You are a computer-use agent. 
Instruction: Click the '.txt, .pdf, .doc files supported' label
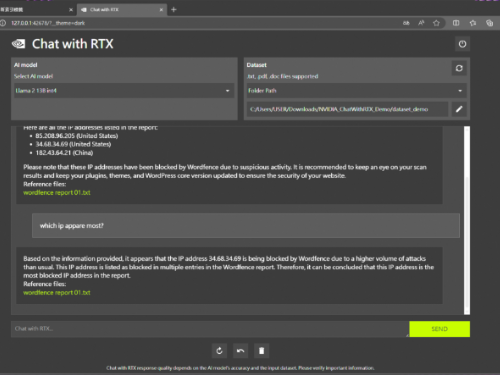[282, 76]
